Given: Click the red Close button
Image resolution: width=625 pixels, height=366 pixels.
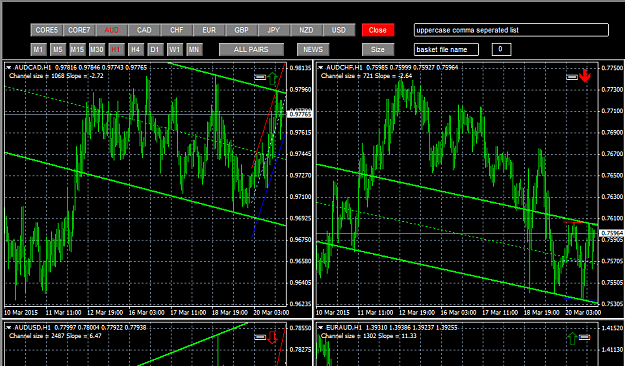Looking at the screenshot, I should pos(378,30).
